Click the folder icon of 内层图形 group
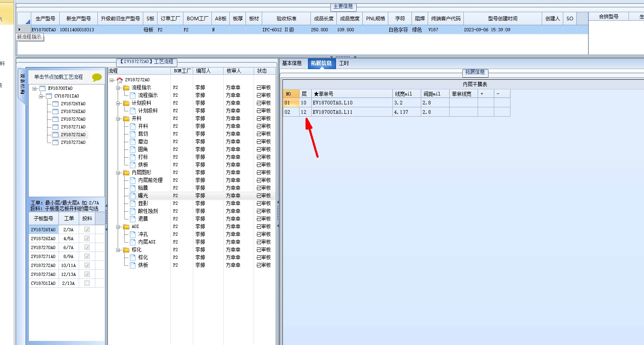 point(127,172)
